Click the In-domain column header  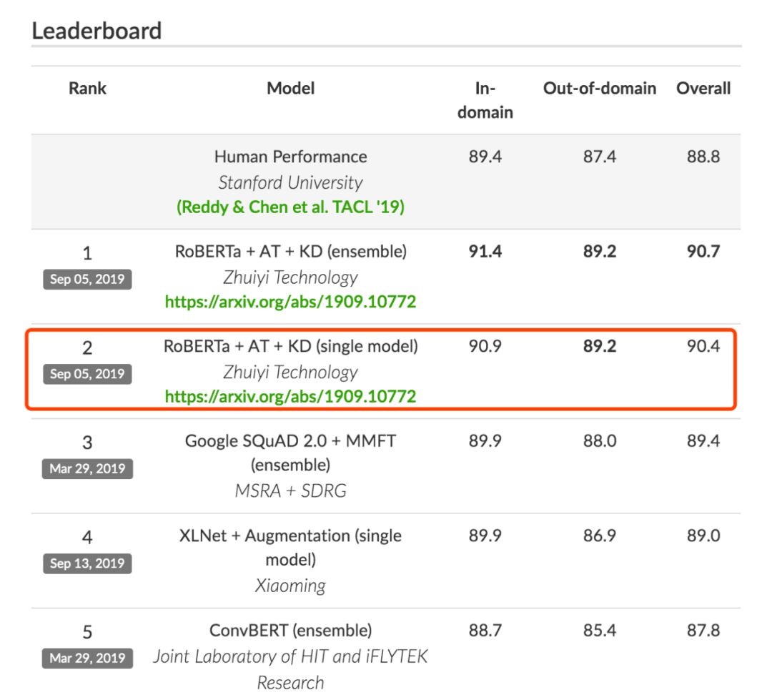point(485,100)
